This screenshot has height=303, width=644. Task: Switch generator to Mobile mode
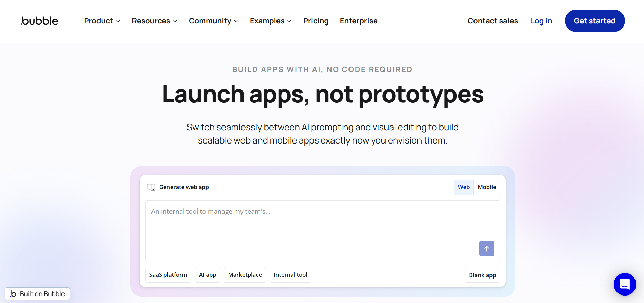[486, 187]
